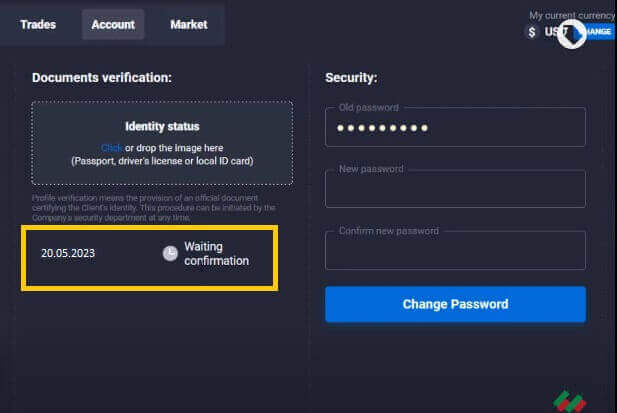Click the Documents verification heading
This screenshot has width=617, height=413.
pyautogui.click(x=102, y=77)
